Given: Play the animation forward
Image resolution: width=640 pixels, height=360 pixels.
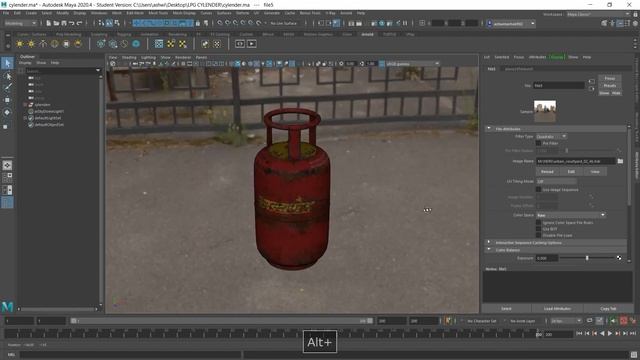Looking at the screenshot, I should tap(610, 334).
